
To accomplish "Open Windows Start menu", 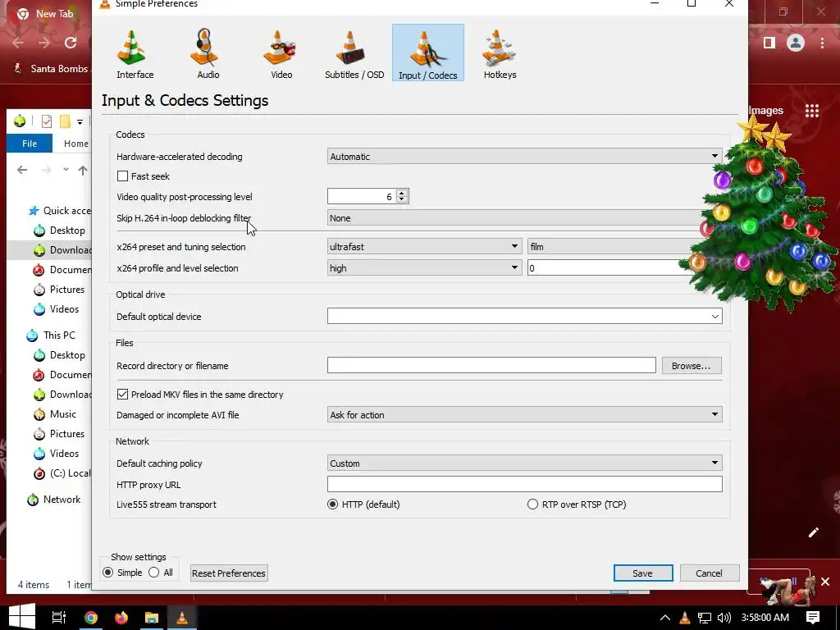I will pyautogui.click(x=22, y=617).
